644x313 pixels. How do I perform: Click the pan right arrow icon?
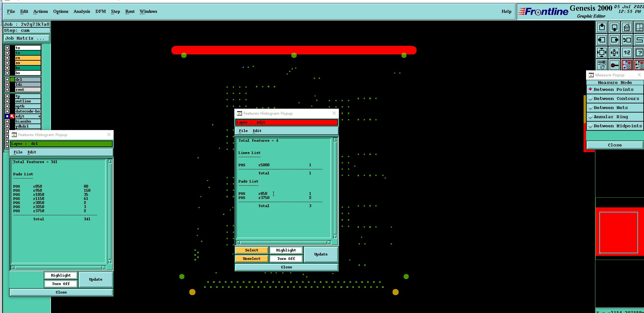tap(614, 40)
